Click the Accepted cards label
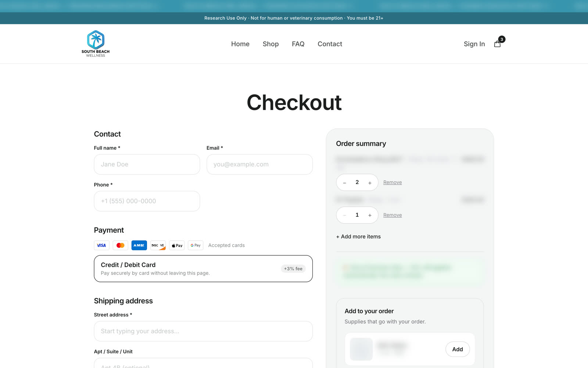Screen dimensions: 588x368 point(226,245)
